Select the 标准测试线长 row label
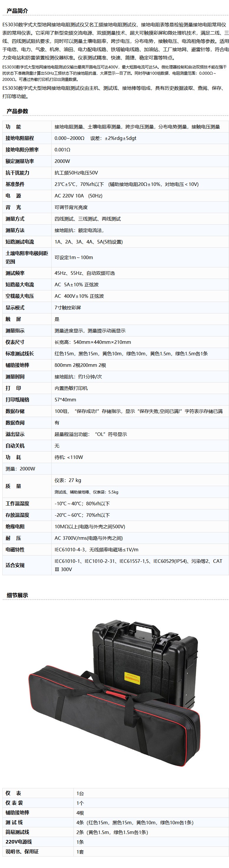 pos(19,354)
